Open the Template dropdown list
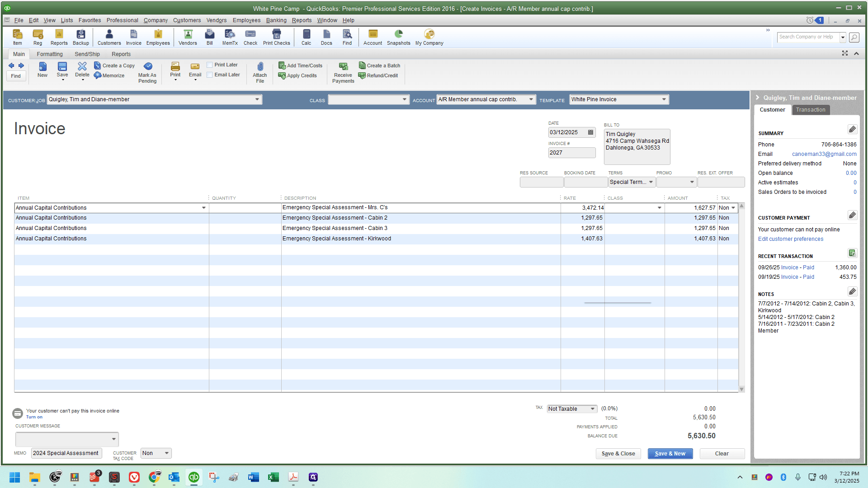The image size is (868, 488). click(x=664, y=99)
